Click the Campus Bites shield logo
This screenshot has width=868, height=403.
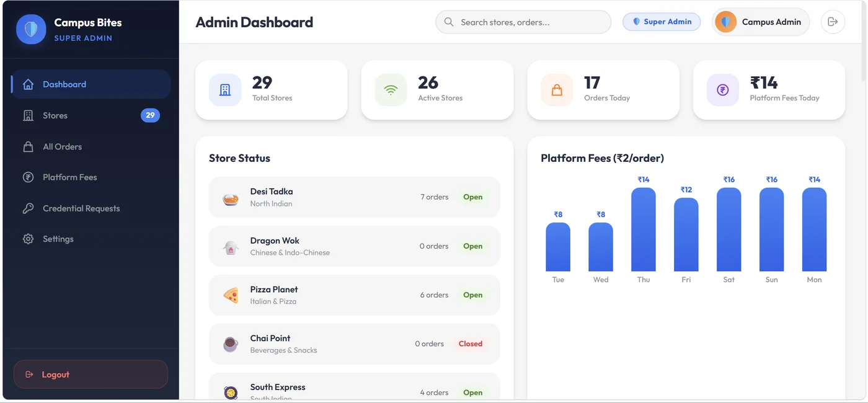pos(31,29)
